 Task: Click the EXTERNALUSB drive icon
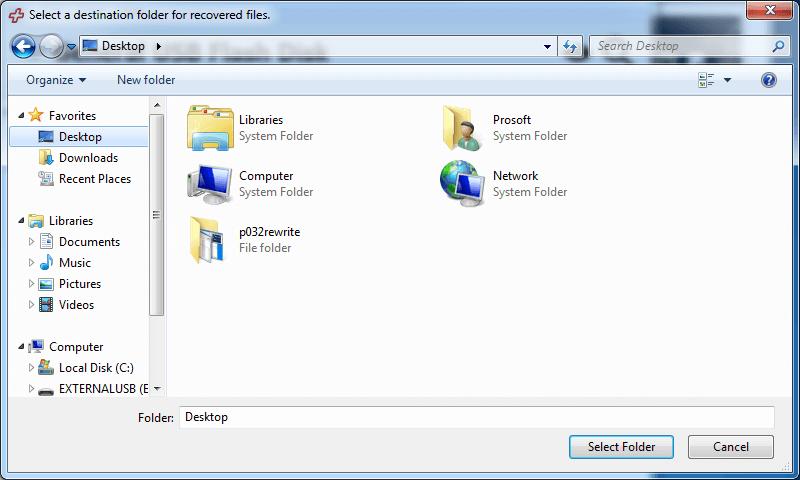tap(46, 390)
